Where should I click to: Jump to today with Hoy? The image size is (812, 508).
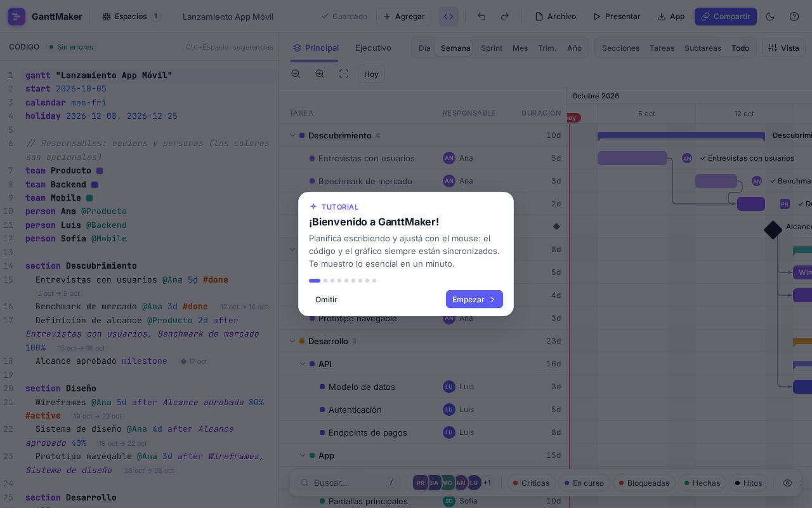tap(371, 74)
